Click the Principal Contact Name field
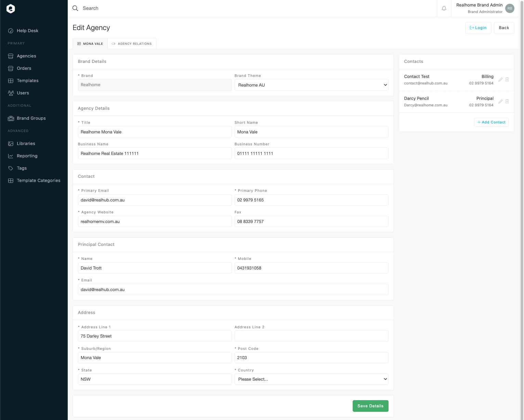Screen dimensions: 524x420 click(x=155, y=268)
